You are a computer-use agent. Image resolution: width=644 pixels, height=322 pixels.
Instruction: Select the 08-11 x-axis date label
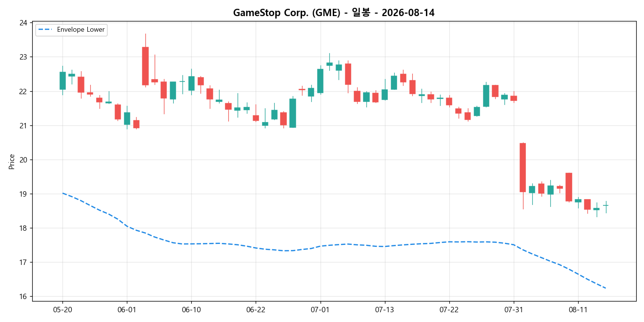(578, 310)
